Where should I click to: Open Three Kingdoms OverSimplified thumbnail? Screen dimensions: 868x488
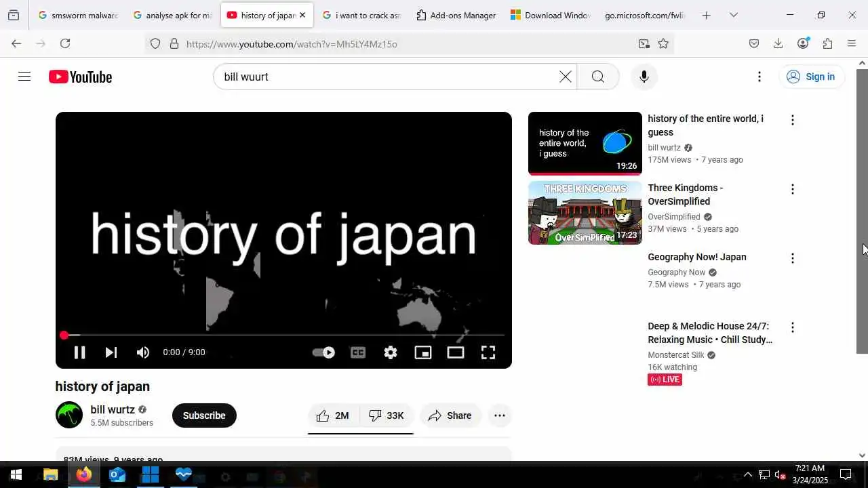coord(585,213)
